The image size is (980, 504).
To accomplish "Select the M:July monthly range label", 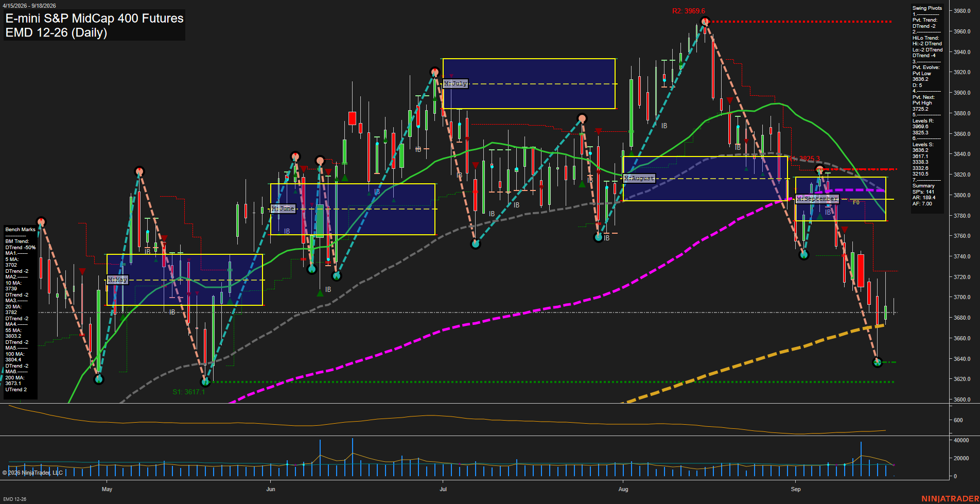I will click(x=456, y=83).
